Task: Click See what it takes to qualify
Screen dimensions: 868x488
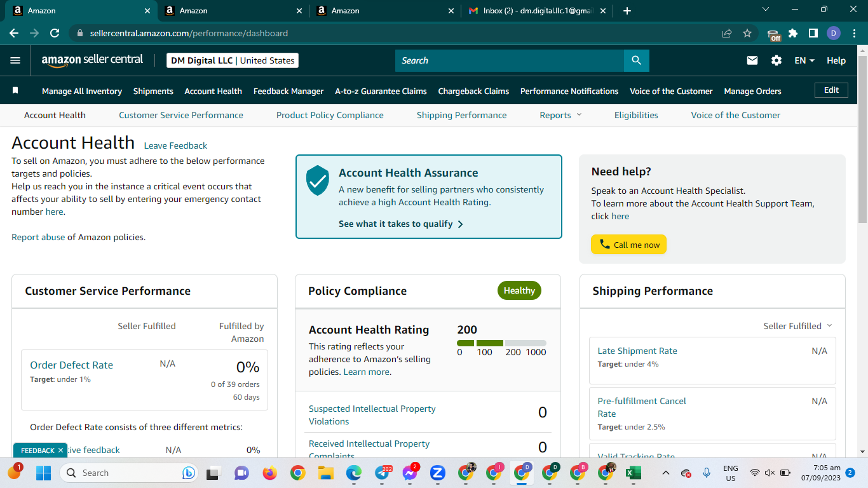Action: click(x=401, y=224)
